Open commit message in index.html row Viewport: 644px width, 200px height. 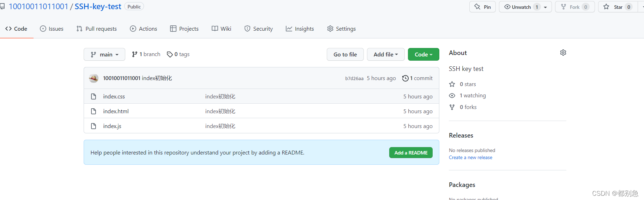coord(220,111)
